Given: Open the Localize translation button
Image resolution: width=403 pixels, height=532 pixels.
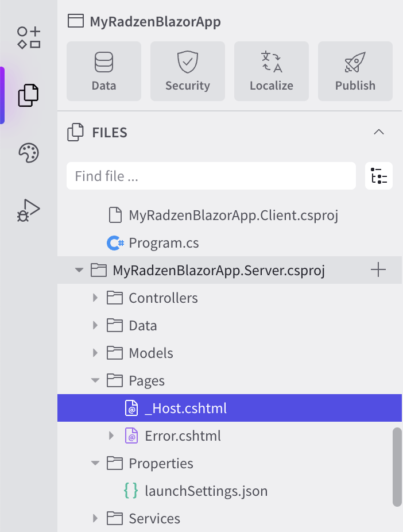Looking at the screenshot, I should tap(271, 71).
